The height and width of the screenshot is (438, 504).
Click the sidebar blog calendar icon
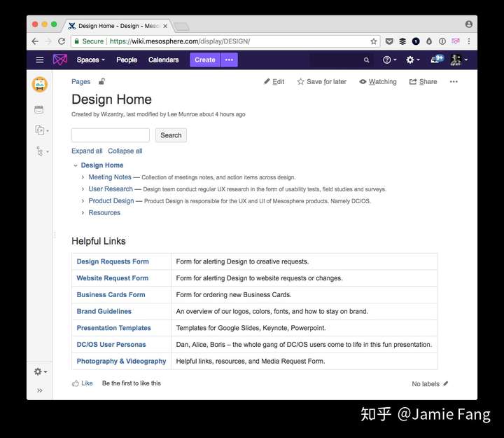pos(39,109)
